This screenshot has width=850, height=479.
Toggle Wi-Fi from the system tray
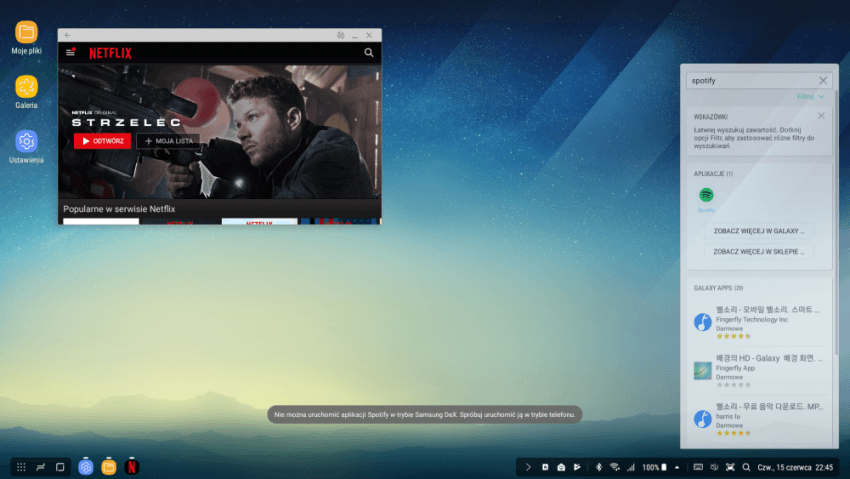(614, 467)
